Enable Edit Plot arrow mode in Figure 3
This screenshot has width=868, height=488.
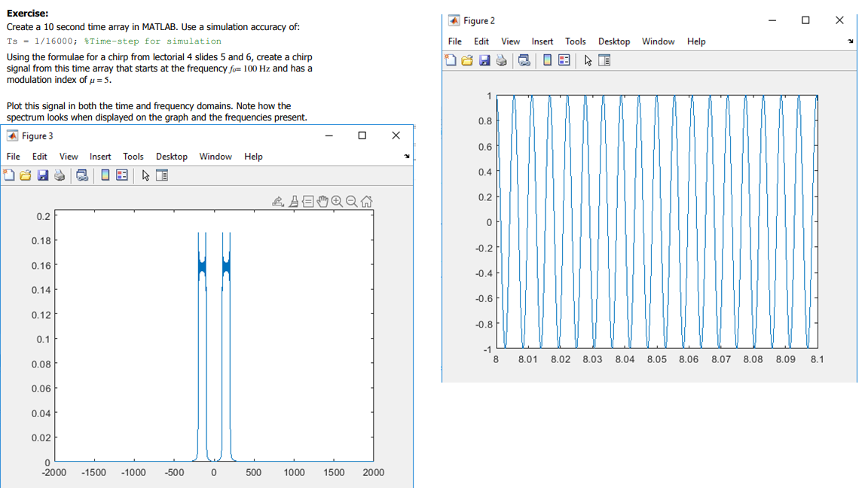click(x=145, y=175)
